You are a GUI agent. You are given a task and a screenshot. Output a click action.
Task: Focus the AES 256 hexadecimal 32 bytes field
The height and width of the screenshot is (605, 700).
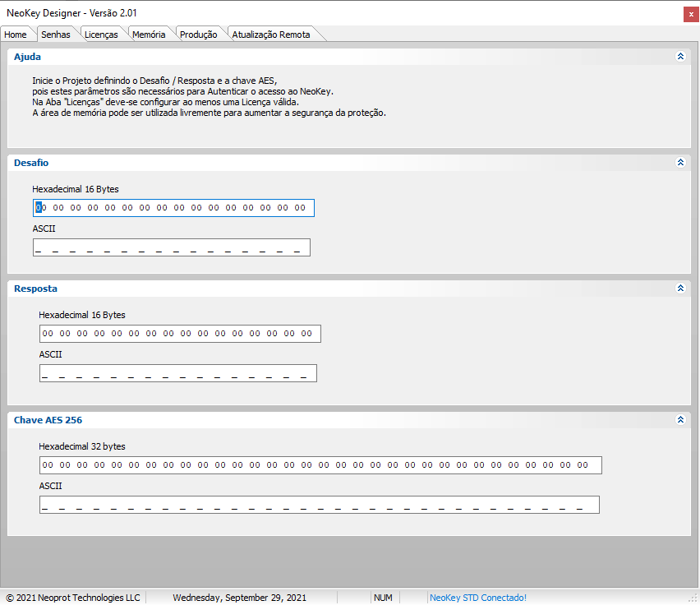pyautogui.click(x=320, y=465)
